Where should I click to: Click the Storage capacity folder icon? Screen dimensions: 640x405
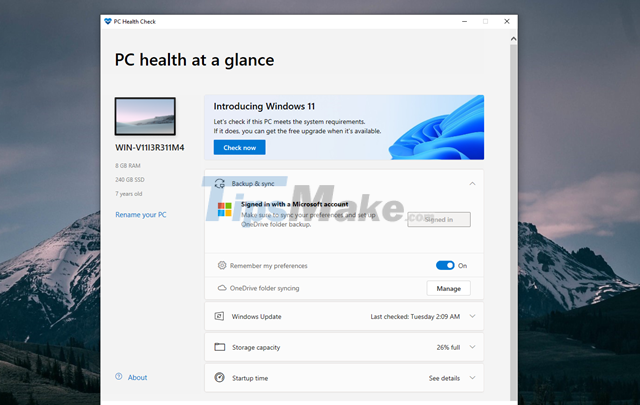pyautogui.click(x=220, y=347)
